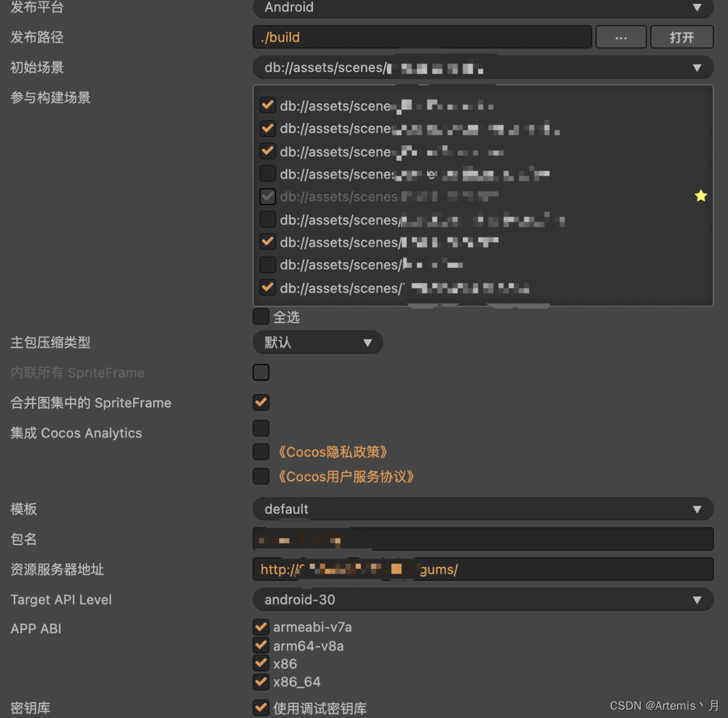Check the 全选 select-all checkbox

coord(261,316)
